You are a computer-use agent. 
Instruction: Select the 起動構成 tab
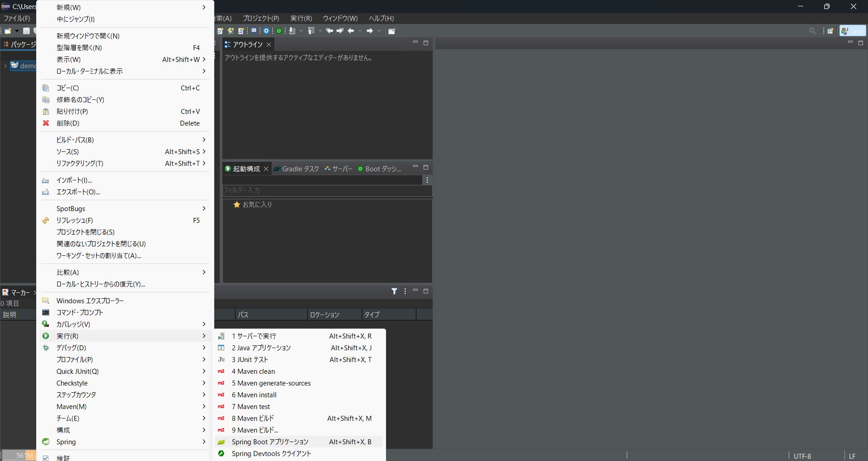(246, 169)
